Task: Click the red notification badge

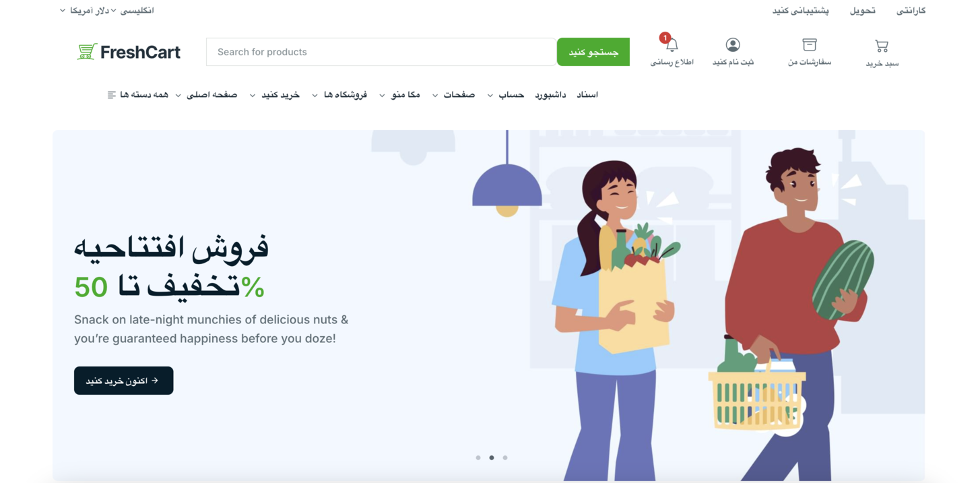Action: tap(665, 38)
